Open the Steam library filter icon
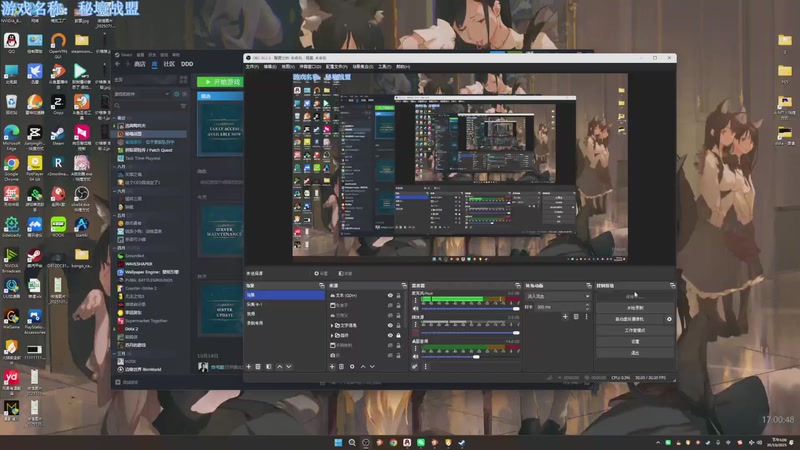 [183, 106]
